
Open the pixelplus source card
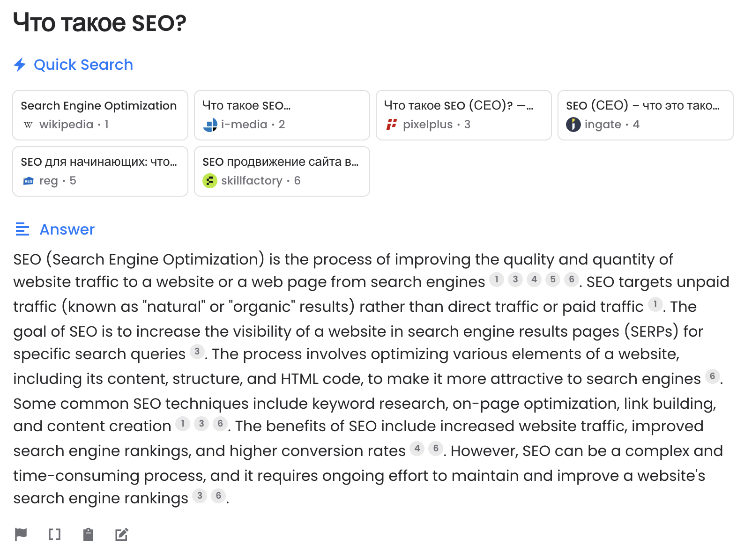click(x=464, y=115)
